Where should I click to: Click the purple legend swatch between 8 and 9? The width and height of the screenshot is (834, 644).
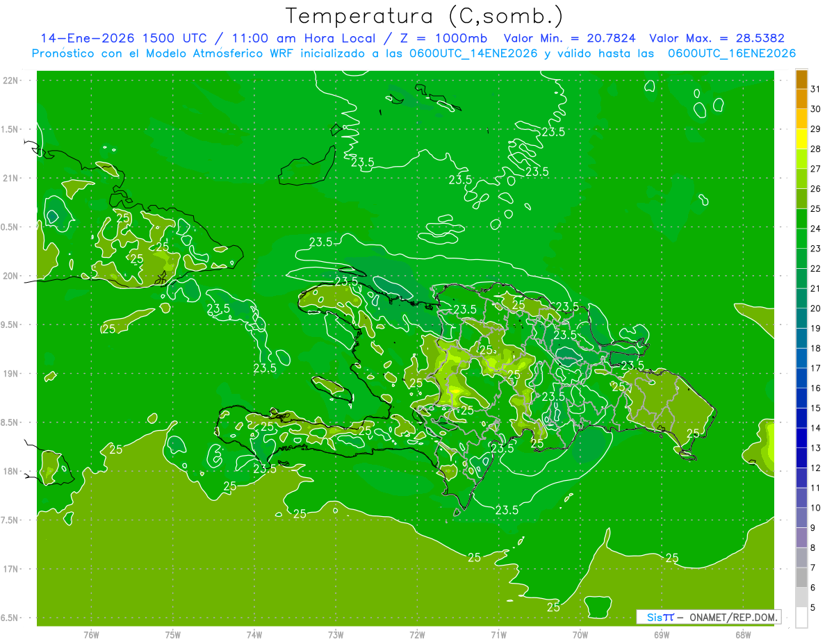[x=801, y=538]
